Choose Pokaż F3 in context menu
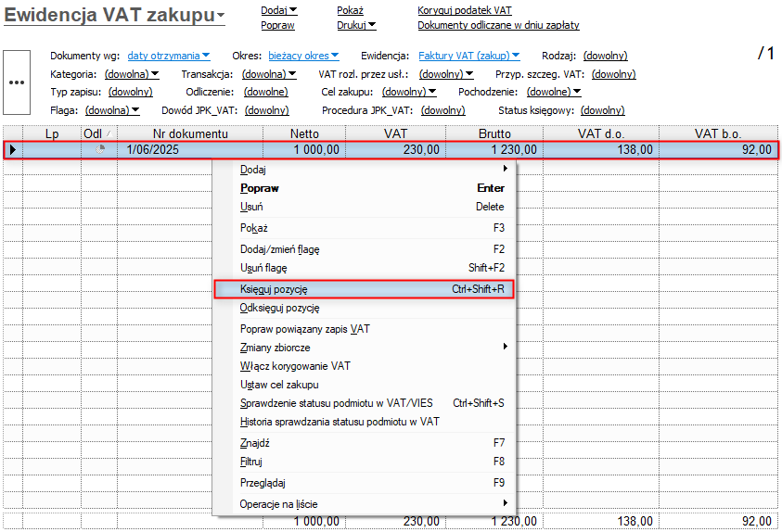Viewport: 782px width, 532px height. tap(364, 228)
